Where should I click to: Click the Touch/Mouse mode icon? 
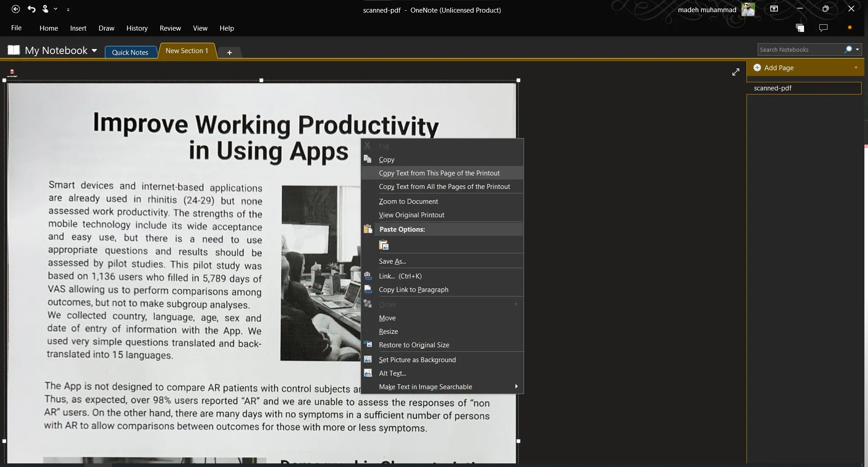coord(45,9)
